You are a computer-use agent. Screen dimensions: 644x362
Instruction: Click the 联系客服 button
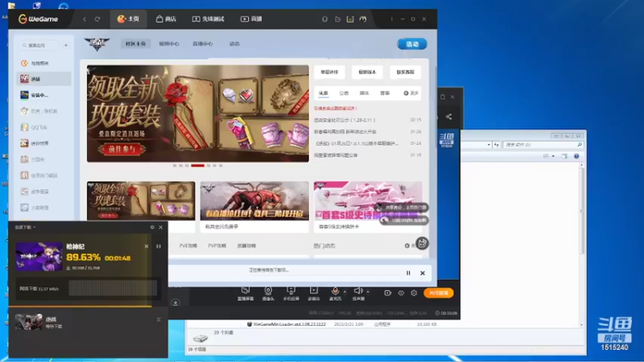click(406, 72)
